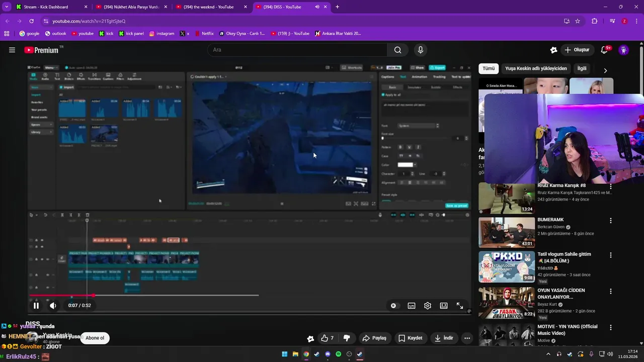Open more actions menu under video
This screenshot has width=644, height=362.
click(467, 338)
